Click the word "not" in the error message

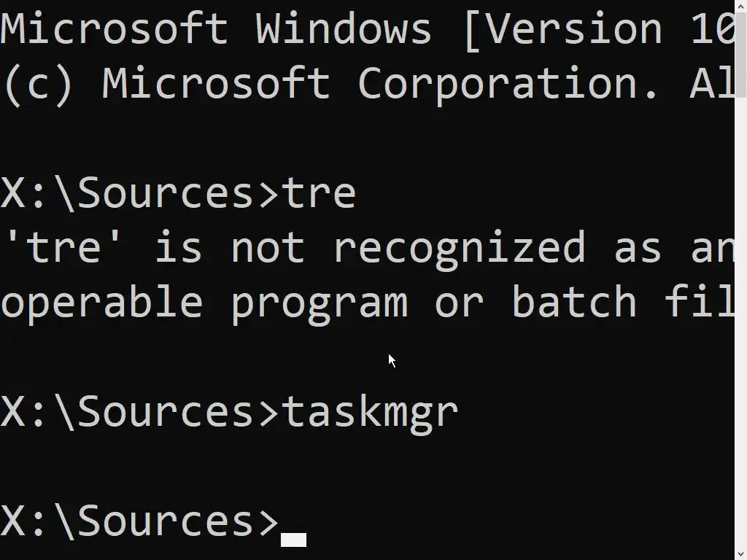pos(268,248)
